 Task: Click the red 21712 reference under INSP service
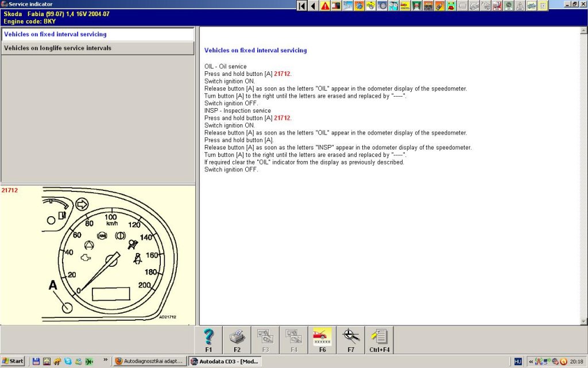(x=282, y=118)
